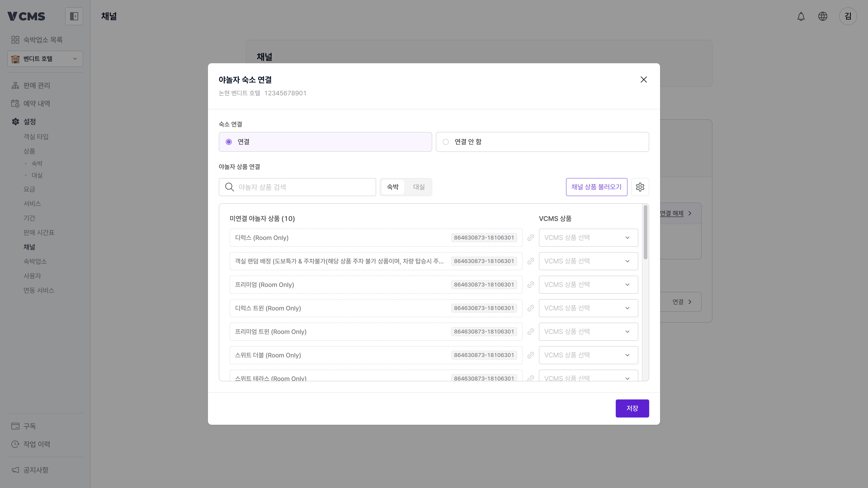Click the 설정 gear icon in sidebar
The width and height of the screenshot is (868, 488).
coord(15,122)
